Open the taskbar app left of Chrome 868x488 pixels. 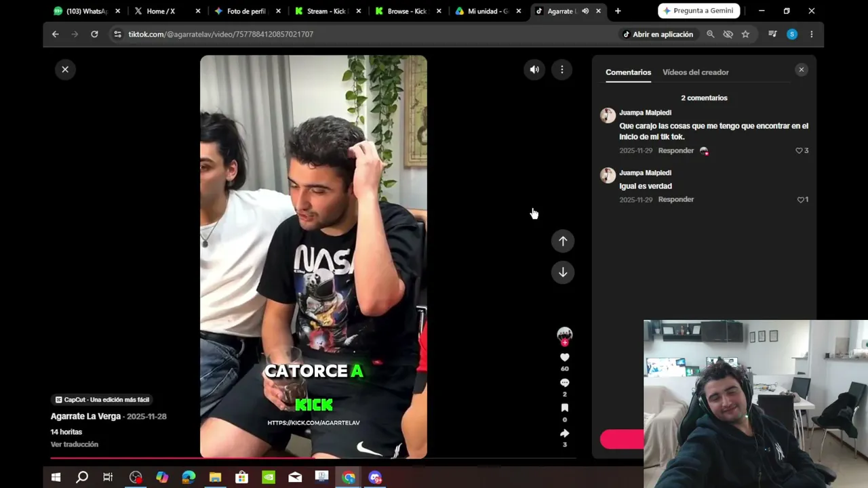[321, 477]
